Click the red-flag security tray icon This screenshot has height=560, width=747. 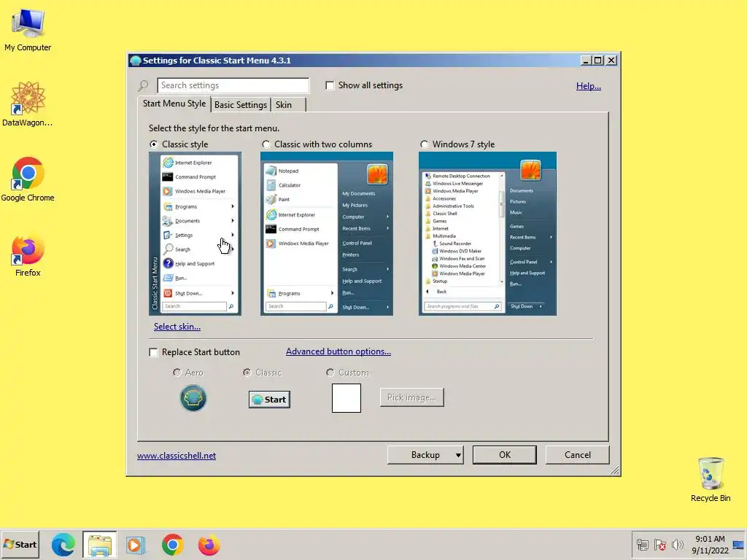pos(659,544)
